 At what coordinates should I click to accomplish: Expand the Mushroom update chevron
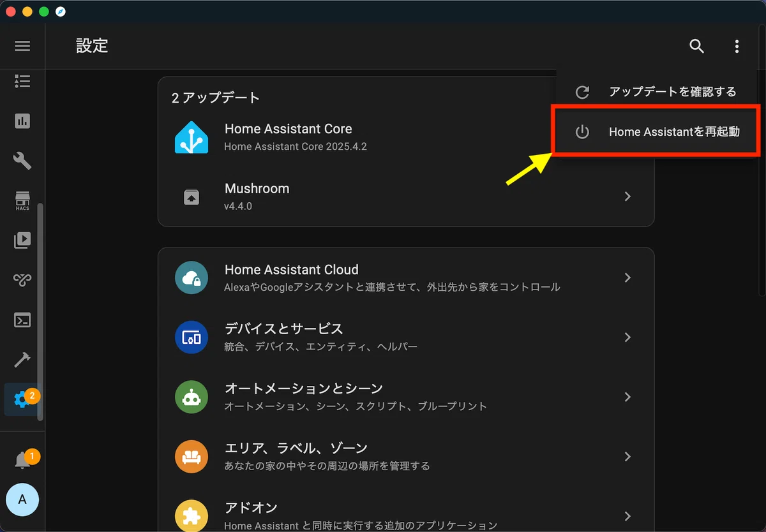[627, 196]
